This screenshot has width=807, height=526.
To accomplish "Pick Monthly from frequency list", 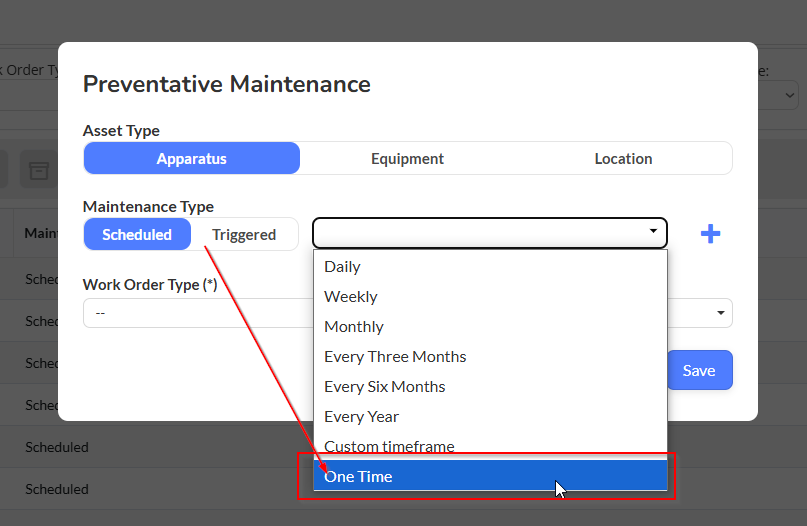I will point(490,326).
